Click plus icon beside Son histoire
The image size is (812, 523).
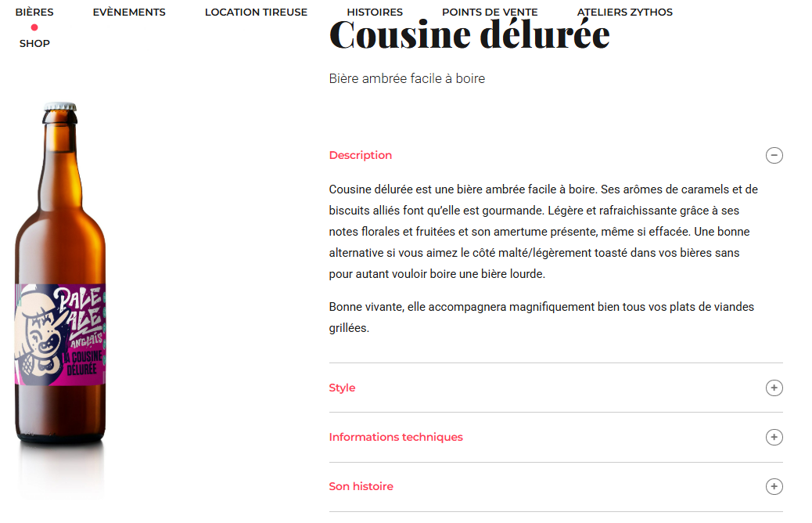coord(774,486)
